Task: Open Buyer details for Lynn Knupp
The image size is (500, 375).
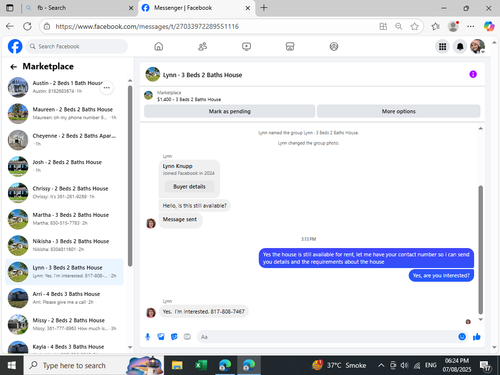Action: tap(189, 187)
